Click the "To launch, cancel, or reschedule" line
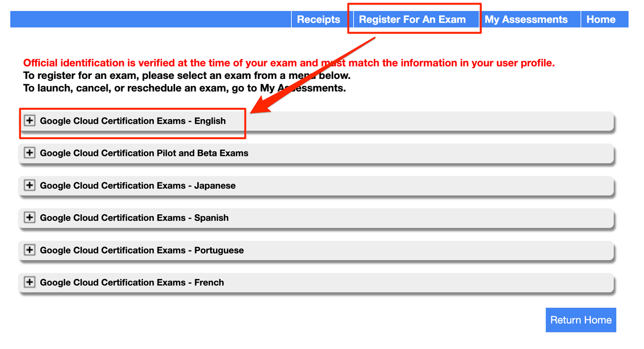The image size is (644, 349). 185,88
